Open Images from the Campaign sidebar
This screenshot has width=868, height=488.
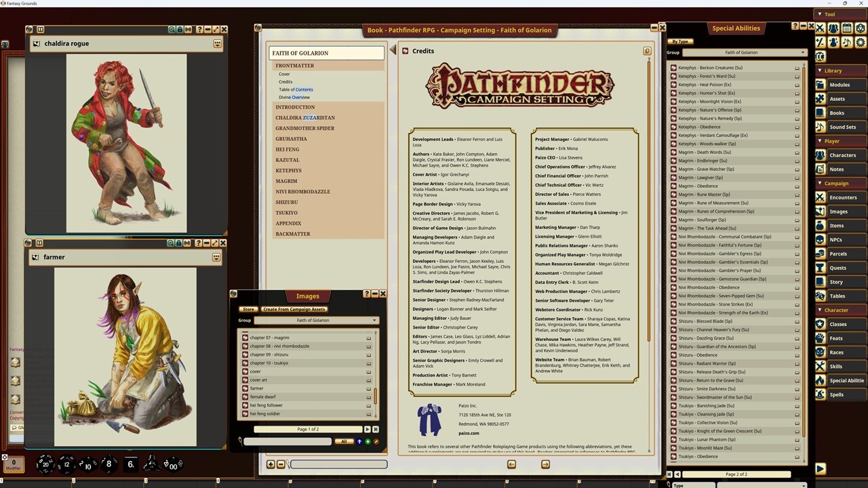point(839,211)
